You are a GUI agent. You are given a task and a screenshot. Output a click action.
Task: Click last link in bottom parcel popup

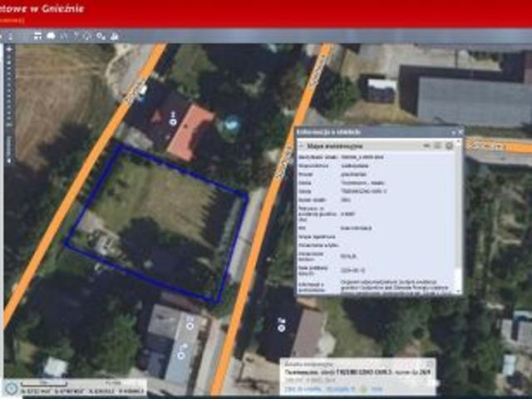pyautogui.click(x=377, y=389)
